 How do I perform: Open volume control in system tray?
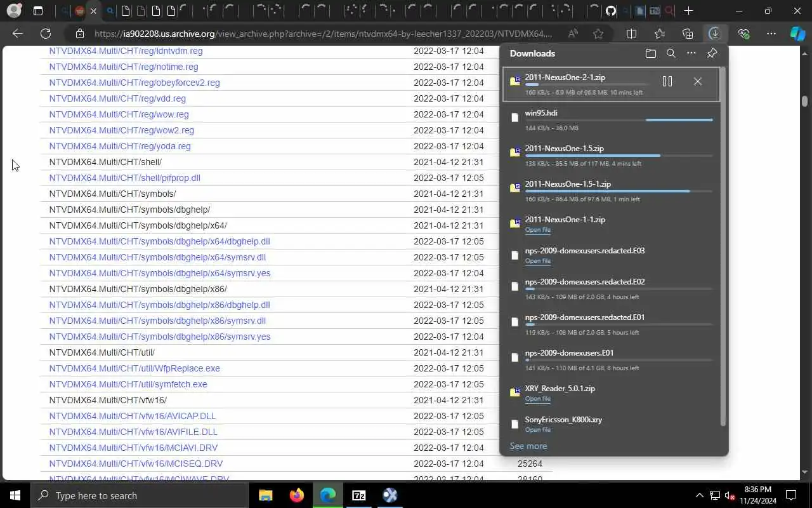(730, 495)
